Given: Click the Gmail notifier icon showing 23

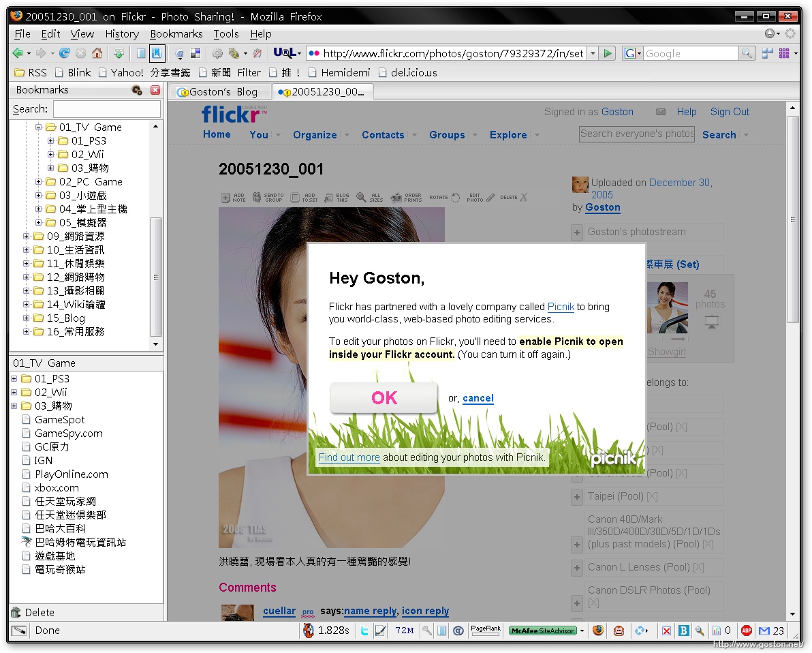Looking at the screenshot, I should click(771, 631).
